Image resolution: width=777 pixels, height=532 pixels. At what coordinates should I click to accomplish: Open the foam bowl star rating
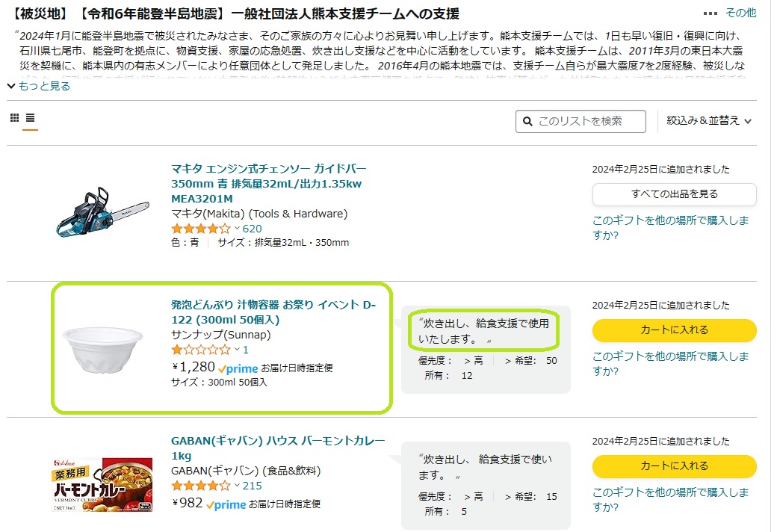coord(201,350)
